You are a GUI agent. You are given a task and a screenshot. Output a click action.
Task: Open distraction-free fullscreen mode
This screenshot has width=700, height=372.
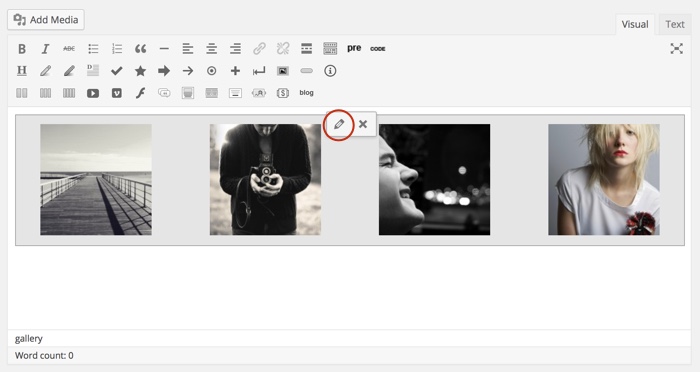click(x=676, y=49)
